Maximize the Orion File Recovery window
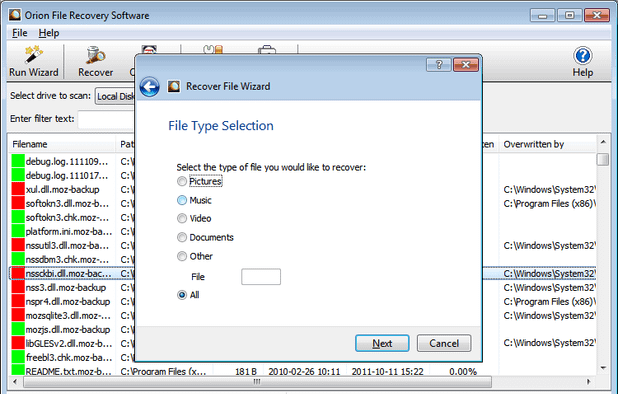Viewport: 618px width, 394px height. pyautogui.click(x=569, y=16)
